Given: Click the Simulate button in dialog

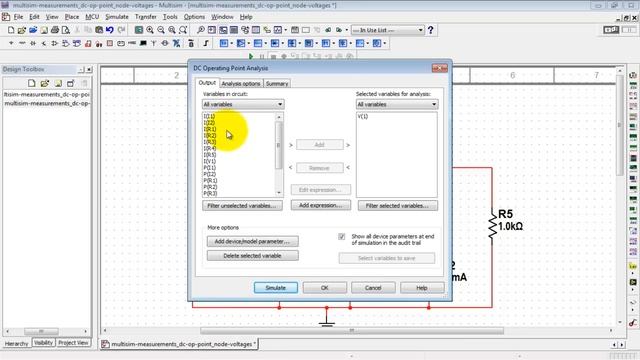Looking at the screenshot, I should click(x=276, y=288).
